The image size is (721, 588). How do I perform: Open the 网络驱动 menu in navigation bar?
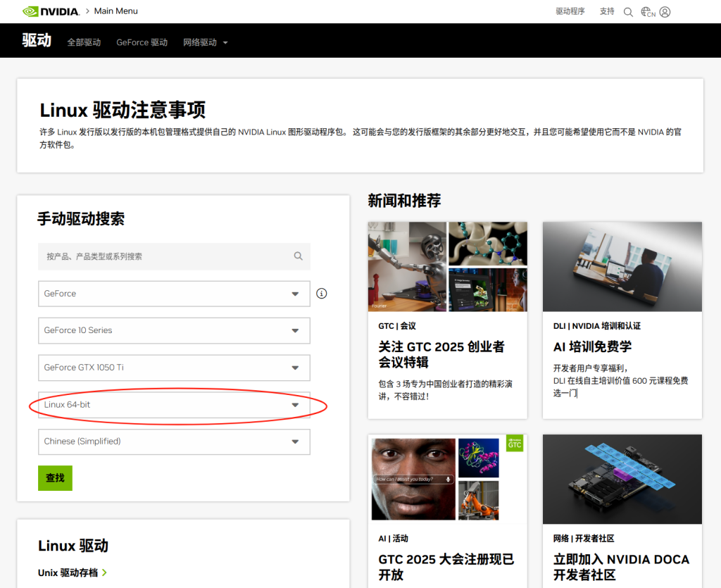[x=205, y=42]
